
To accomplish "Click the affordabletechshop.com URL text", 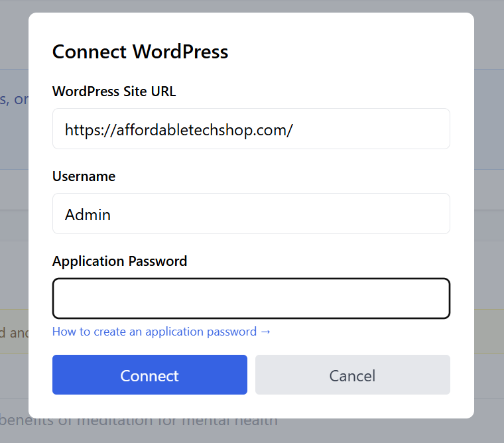I will coord(178,129).
